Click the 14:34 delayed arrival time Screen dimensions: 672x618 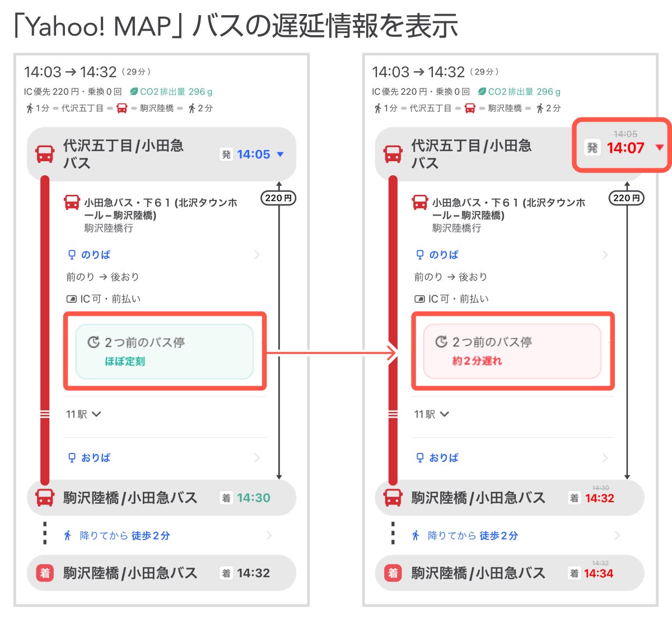pos(598,573)
